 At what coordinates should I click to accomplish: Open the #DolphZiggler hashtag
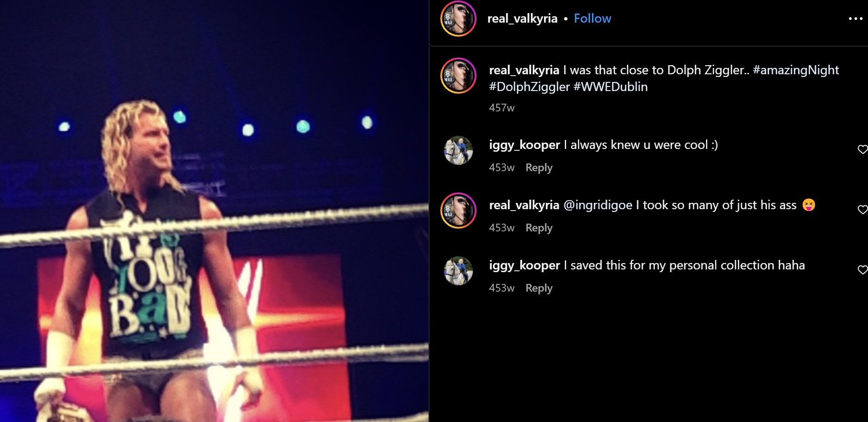(x=529, y=87)
